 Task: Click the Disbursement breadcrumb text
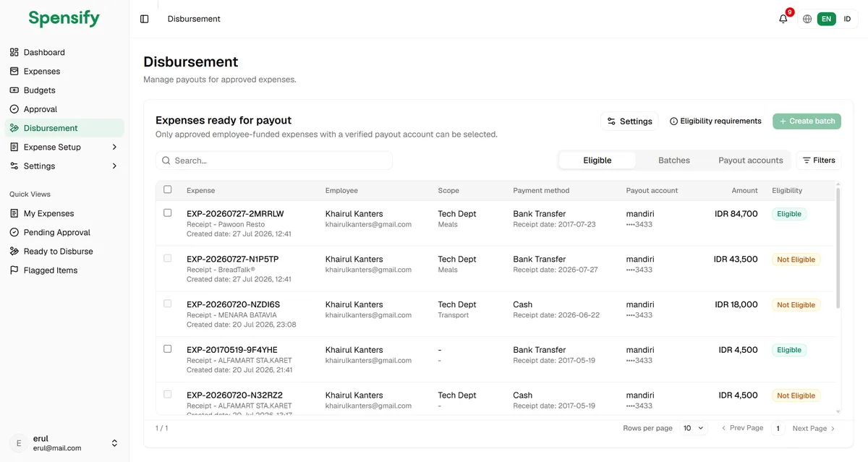(x=194, y=19)
